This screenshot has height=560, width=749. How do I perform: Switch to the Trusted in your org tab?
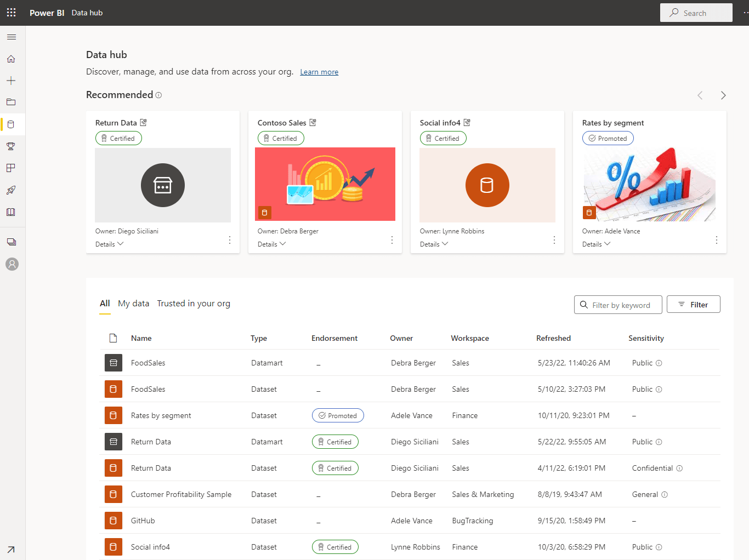pyautogui.click(x=193, y=303)
